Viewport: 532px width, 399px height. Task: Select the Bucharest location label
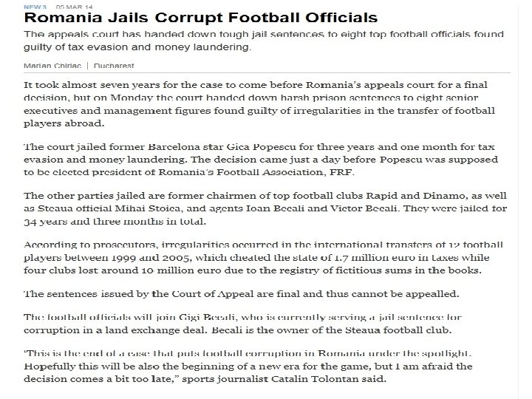[112, 65]
